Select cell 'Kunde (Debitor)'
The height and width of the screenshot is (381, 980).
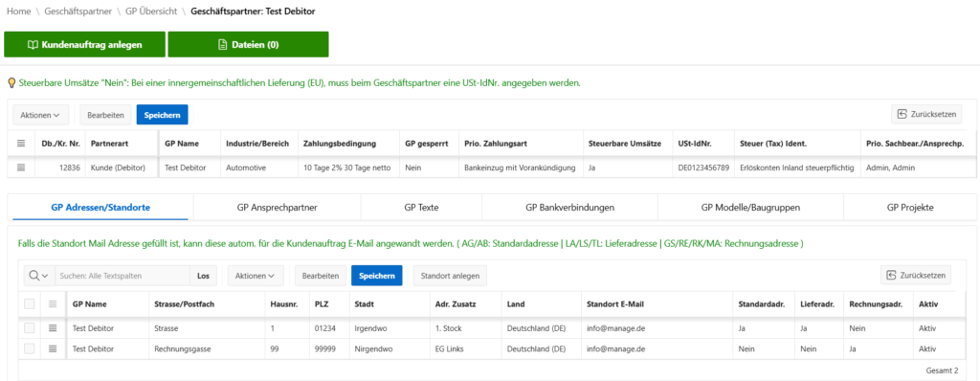click(122, 168)
